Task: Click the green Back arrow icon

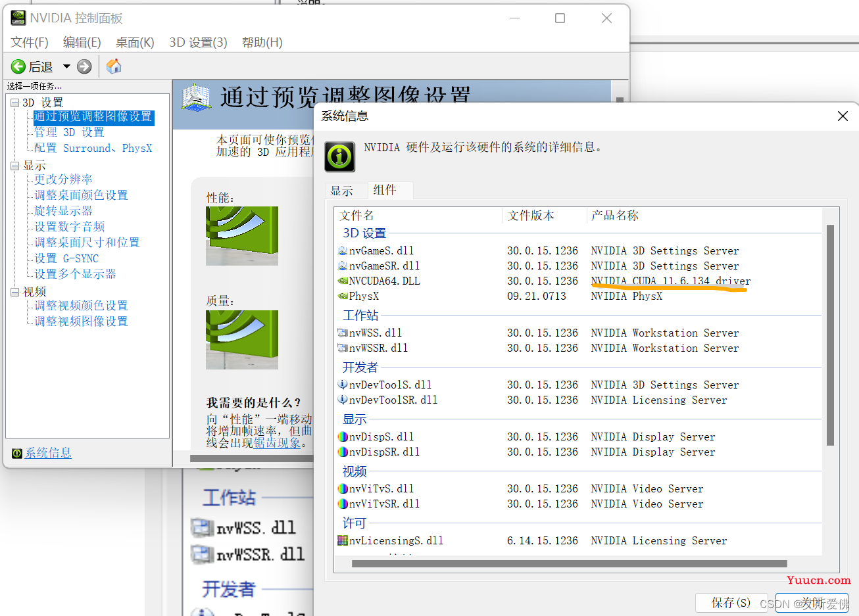Action: click(x=18, y=66)
